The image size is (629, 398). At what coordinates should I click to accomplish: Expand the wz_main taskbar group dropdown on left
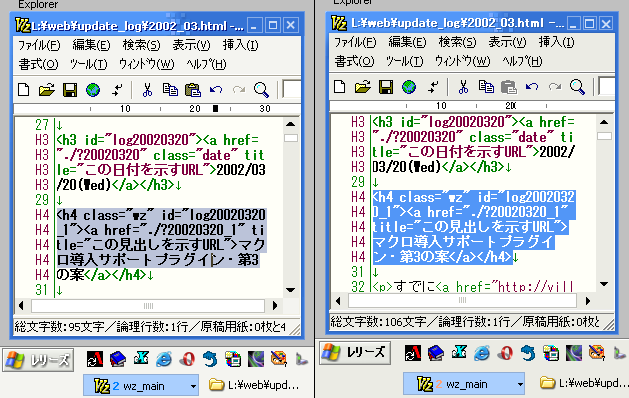point(193,386)
